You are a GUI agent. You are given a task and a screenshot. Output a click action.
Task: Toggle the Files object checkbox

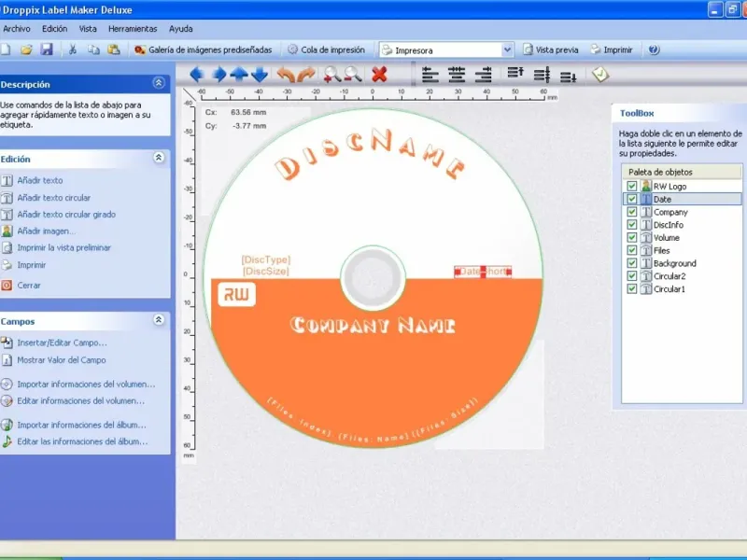(632, 250)
